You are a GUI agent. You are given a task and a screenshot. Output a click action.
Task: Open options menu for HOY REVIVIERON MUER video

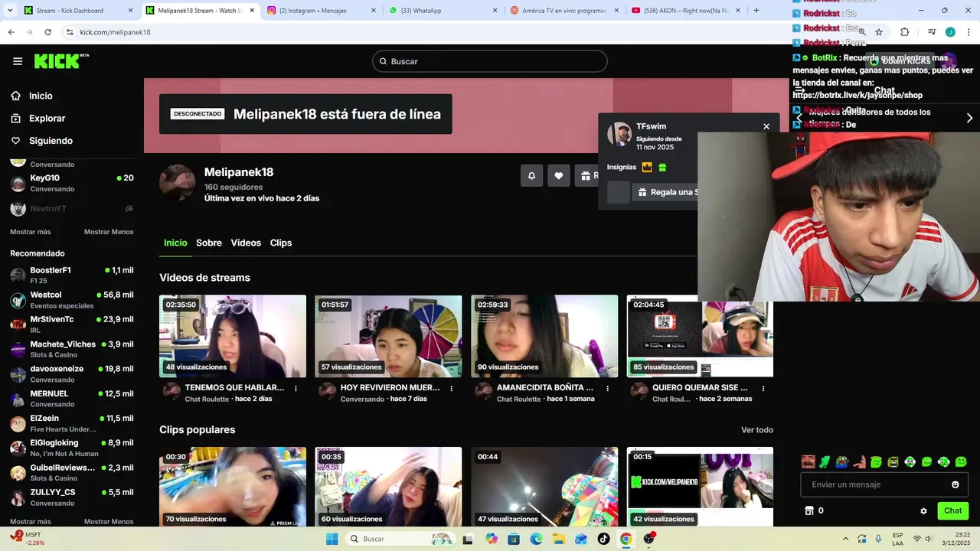(452, 388)
